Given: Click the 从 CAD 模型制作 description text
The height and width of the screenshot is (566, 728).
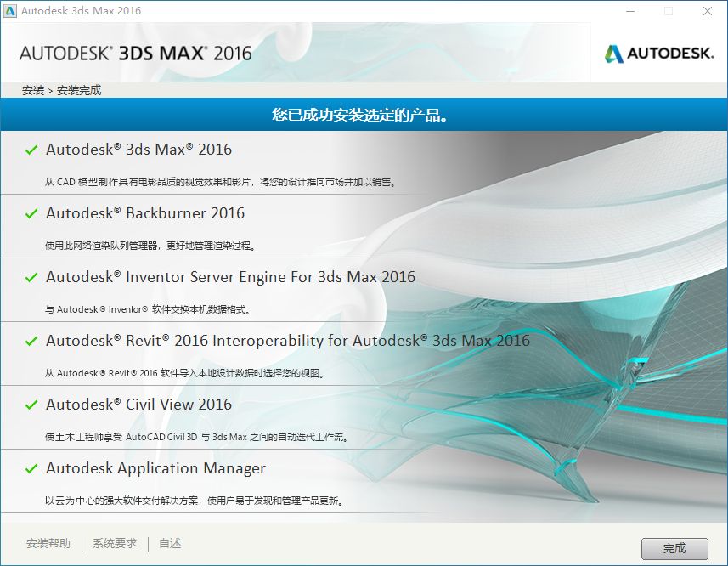Looking at the screenshot, I should (x=221, y=182).
